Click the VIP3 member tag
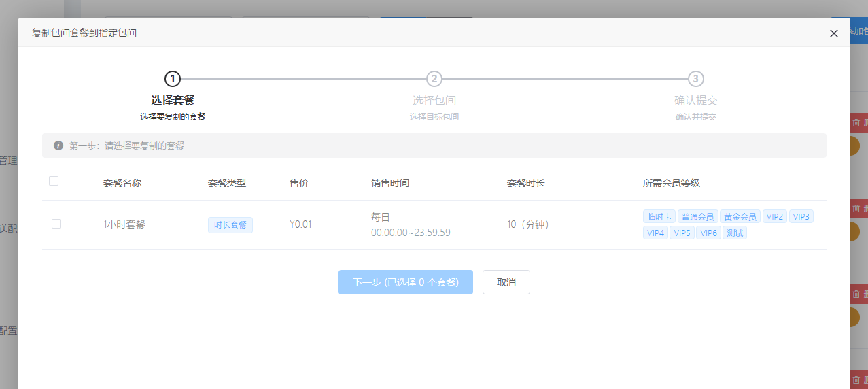 801,217
